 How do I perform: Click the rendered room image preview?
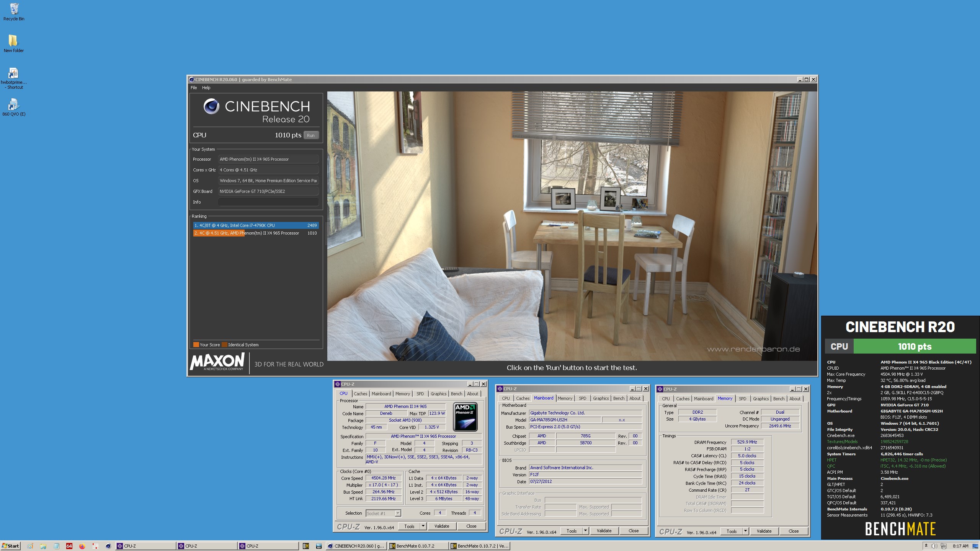[x=572, y=226]
